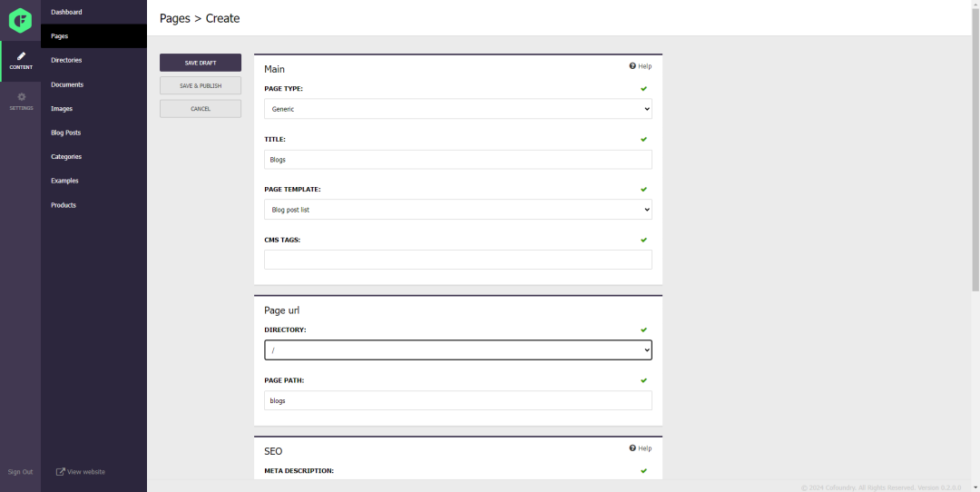Viewport: 980px width, 492px height.
Task: Click the Page url section heading
Action: pos(282,310)
